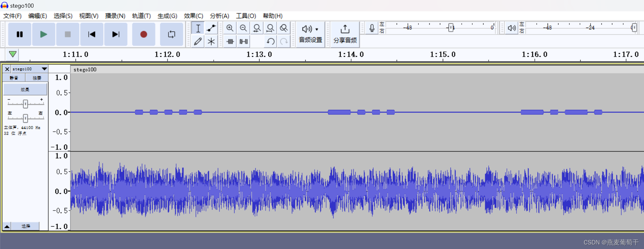The width and height of the screenshot is (644, 249).
Task: Click Share Audio (分享音频) button
Action: [x=345, y=34]
